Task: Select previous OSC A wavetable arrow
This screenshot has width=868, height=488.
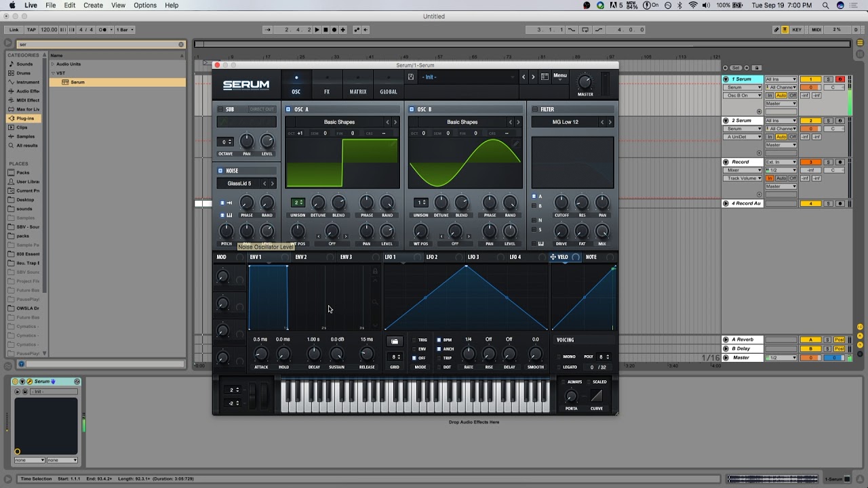Action: coord(388,122)
